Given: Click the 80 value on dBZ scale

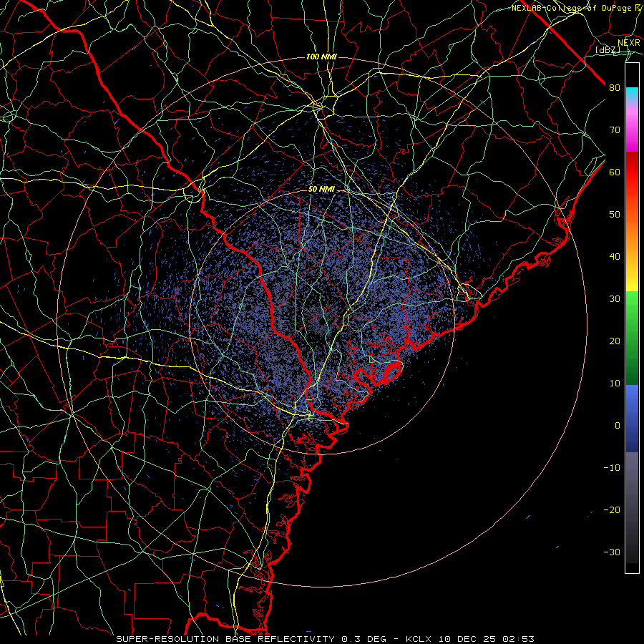Looking at the screenshot, I should click(x=615, y=88).
